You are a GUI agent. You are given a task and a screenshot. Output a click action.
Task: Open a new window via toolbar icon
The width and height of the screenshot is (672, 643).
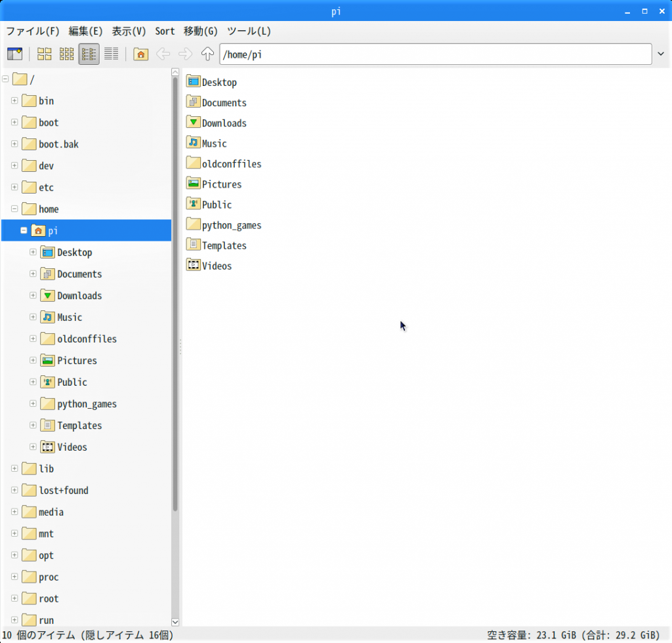click(14, 54)
